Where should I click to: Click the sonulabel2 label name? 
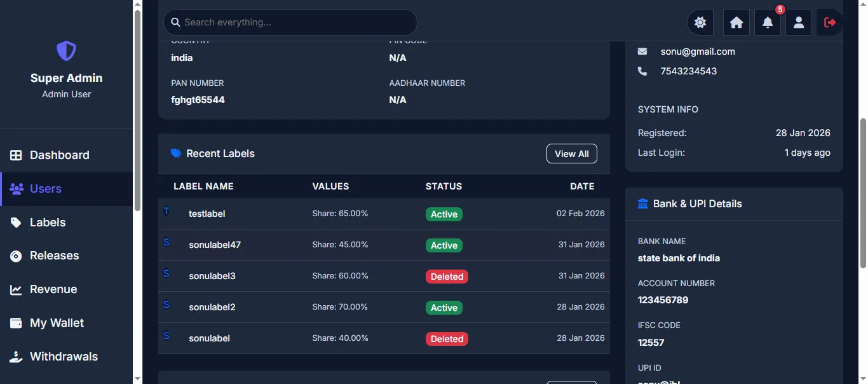pos(212,307)
